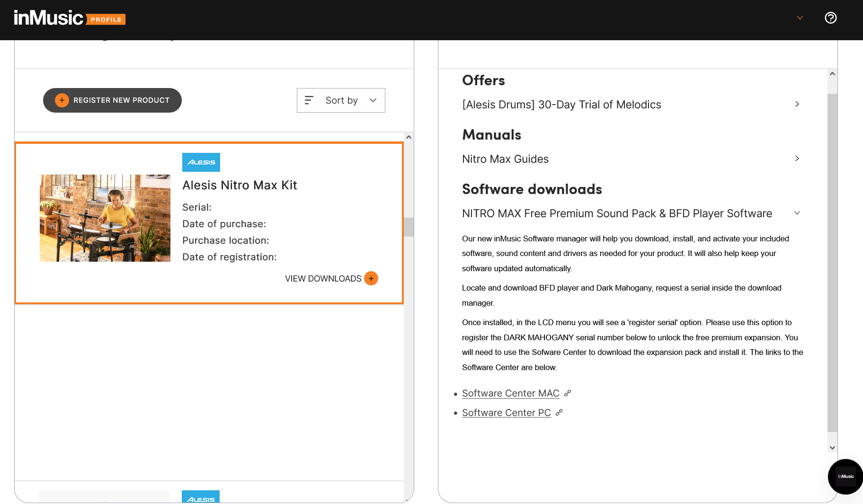Expand the 30-Day Trial of Melodics offer

tap(797, 104)
